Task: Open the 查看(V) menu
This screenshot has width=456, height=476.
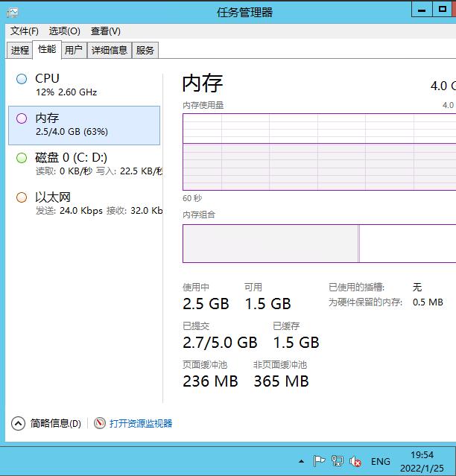Action: point(105,31)
